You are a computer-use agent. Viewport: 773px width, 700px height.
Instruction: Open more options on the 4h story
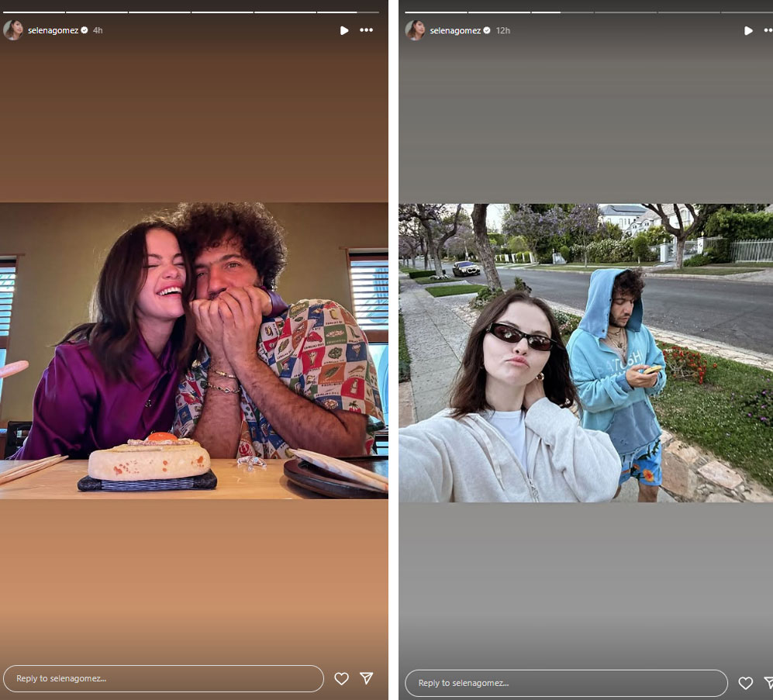(x=366, y=30)
